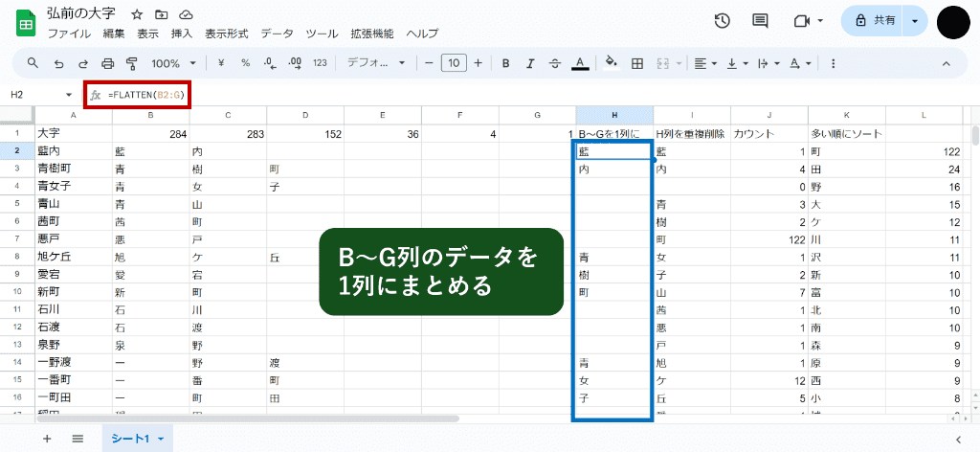Click the move to folder icon
The image size is (980, 452).
[161, 14]
